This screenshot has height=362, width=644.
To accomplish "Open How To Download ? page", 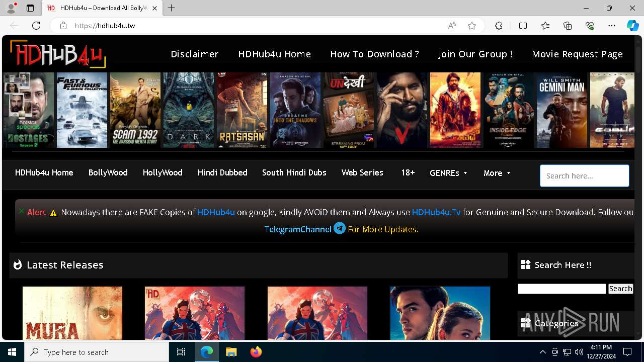I will click(x=374, y=54).
